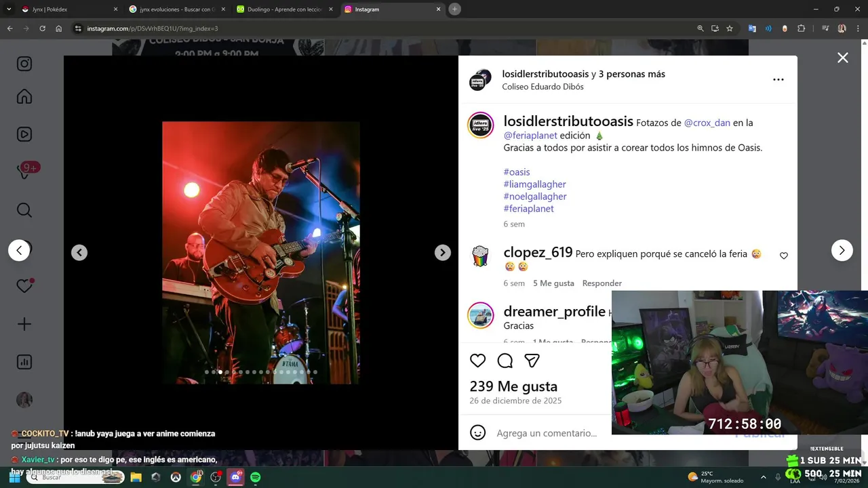
Task: Open the Windows Start menu
Action: pos(14,477)
